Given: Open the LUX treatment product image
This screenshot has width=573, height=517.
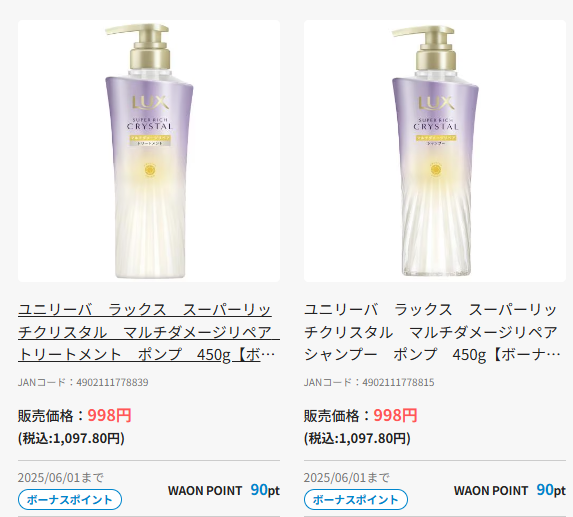Looking at the screenshot, I should click(x=149, y=151).
